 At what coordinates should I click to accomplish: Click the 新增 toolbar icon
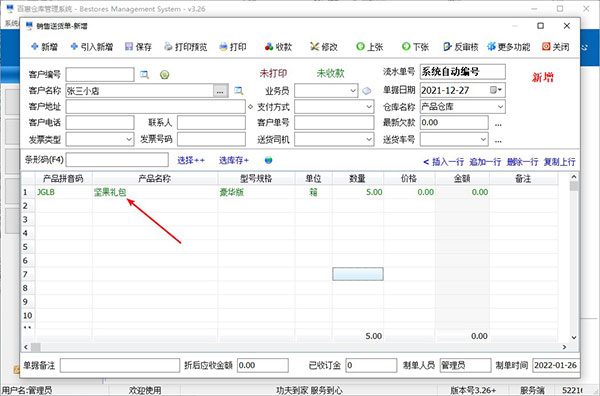pos(35,47)
